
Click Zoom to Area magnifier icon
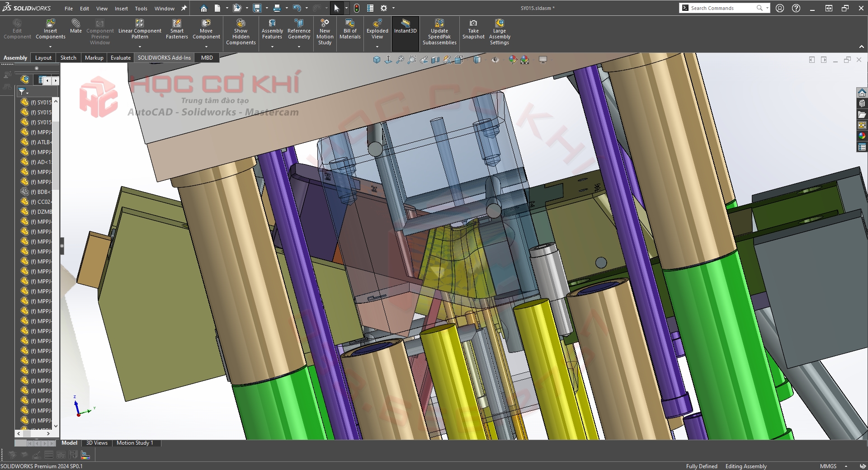(412, 60)
